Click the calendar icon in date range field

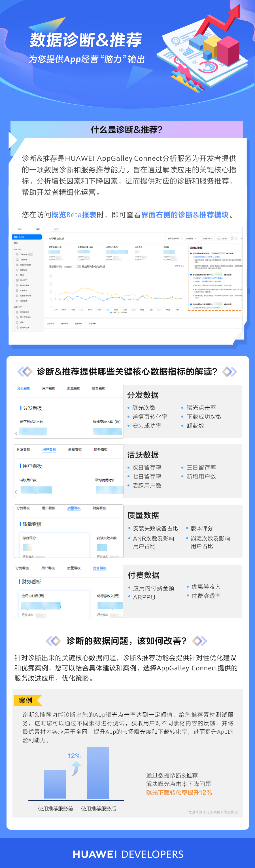232,239
